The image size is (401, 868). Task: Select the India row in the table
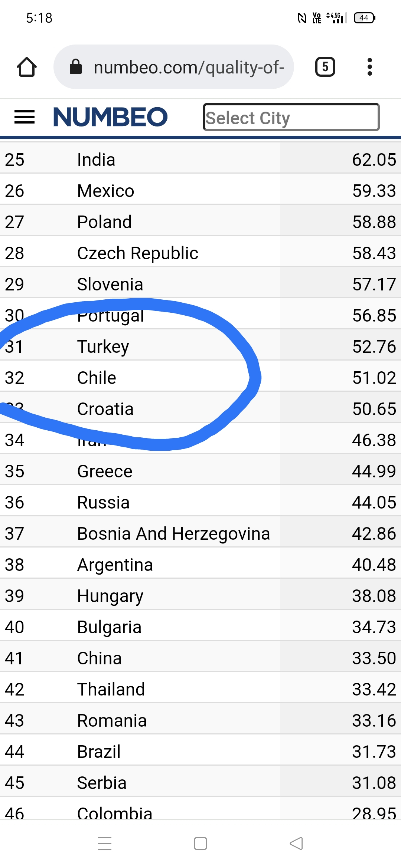tap(200, 160)
